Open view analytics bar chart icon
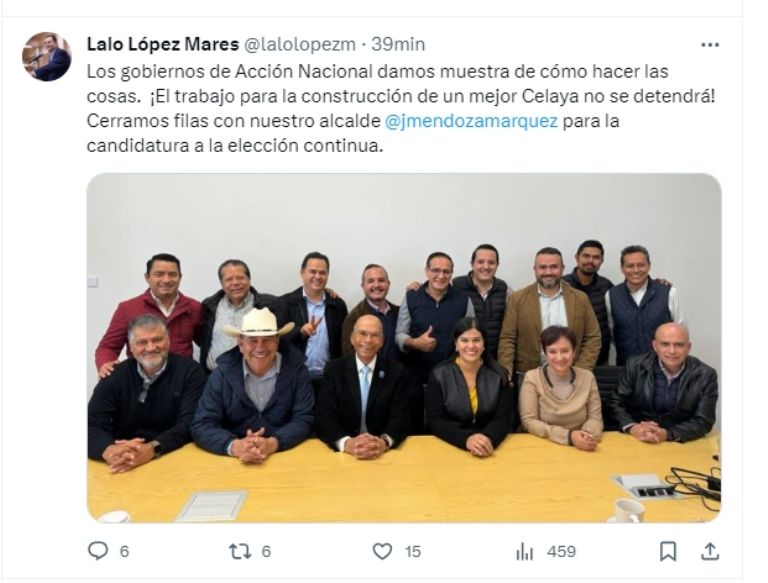This screenshot has width=768, height=583. tap(524, 551)
